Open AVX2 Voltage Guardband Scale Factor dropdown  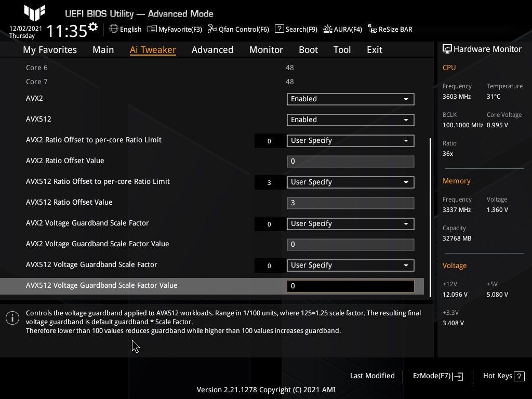coord(351,224)
